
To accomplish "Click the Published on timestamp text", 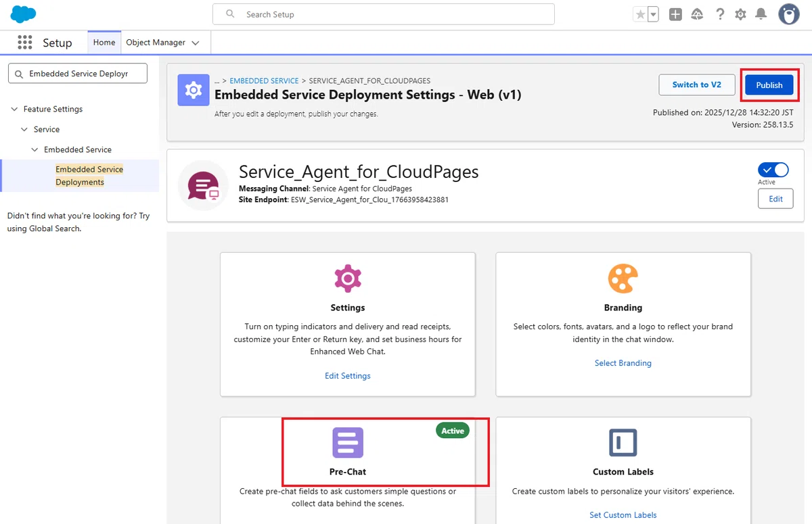I will (x=723, y=113).
